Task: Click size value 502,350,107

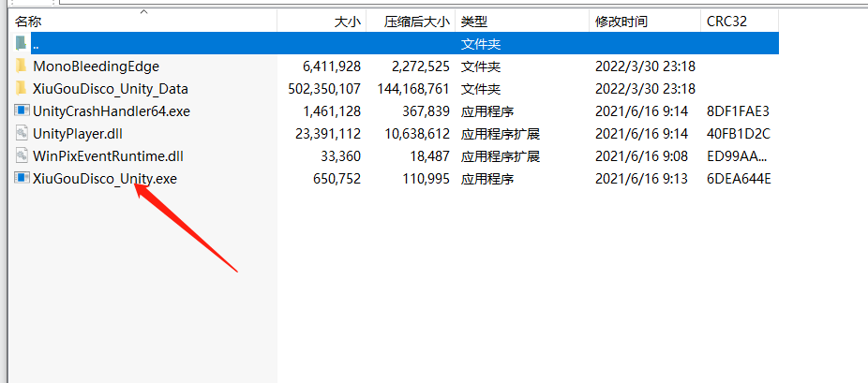Action: click(x=324, y=89)
